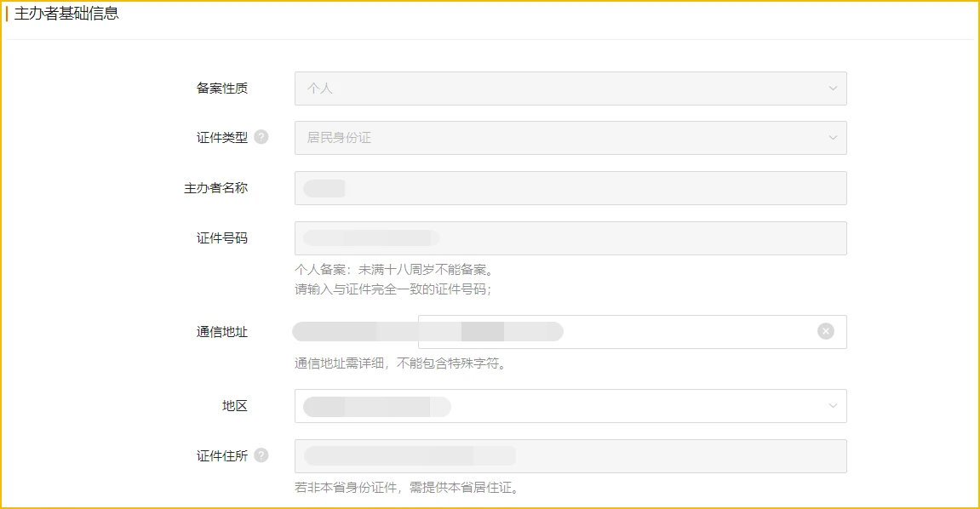Screen dimensions: 980x509
Task: Click the 通信地址 field label
Action: pyautogui.click(x=222, y=332)
